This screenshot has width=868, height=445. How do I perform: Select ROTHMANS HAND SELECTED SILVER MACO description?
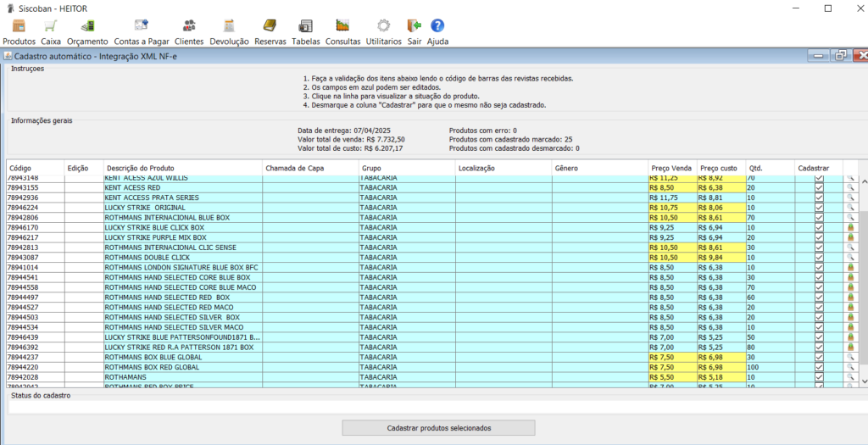[183, 327]
